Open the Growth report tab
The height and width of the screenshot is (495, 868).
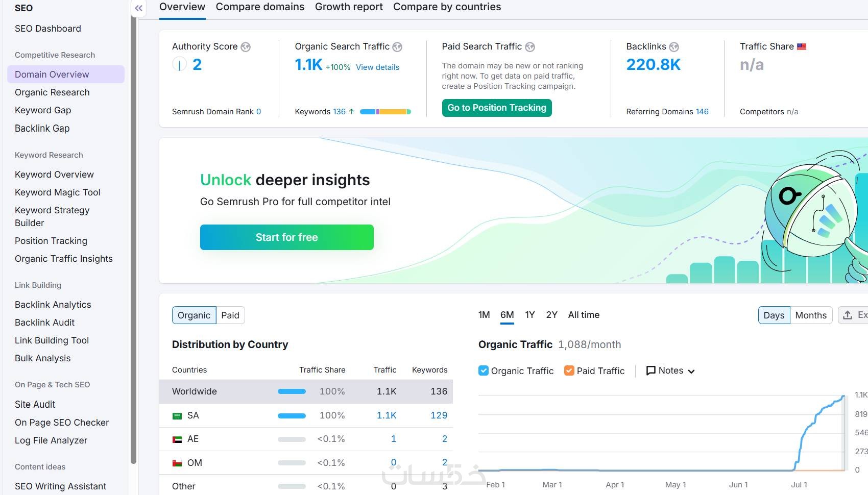pos(349,7)
